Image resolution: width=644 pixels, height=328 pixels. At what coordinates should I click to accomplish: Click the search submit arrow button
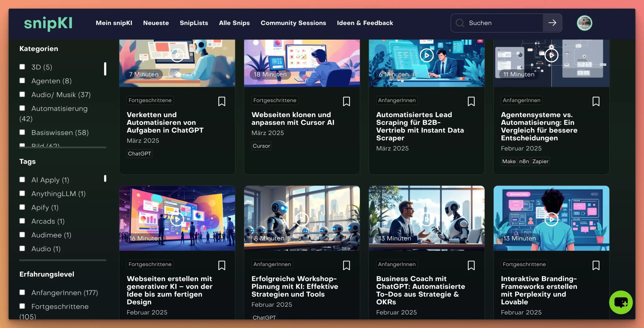tap(552, 23)
